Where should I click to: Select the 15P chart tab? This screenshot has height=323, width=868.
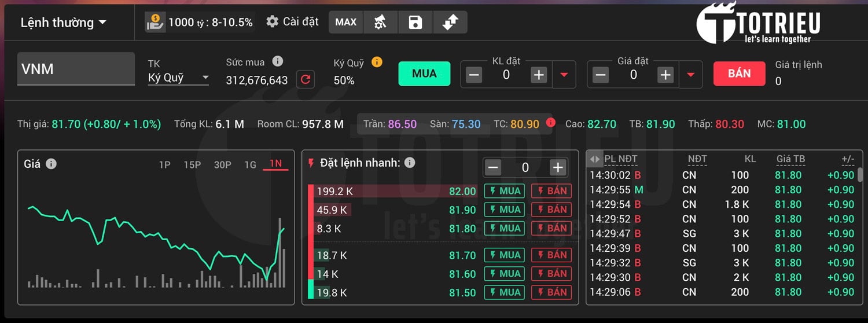pyautogui.click(x=192, y=164)
